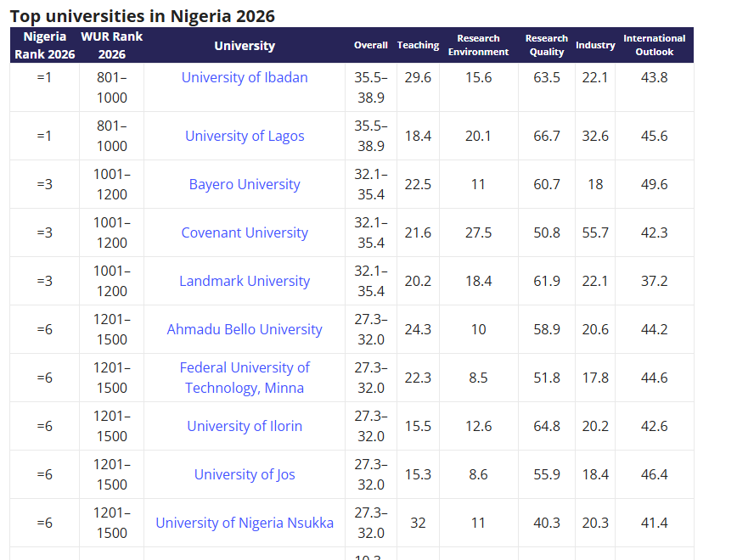This screenshot has height=560, width=737.
Task: Open the Bayero University link
Action: 245,184
